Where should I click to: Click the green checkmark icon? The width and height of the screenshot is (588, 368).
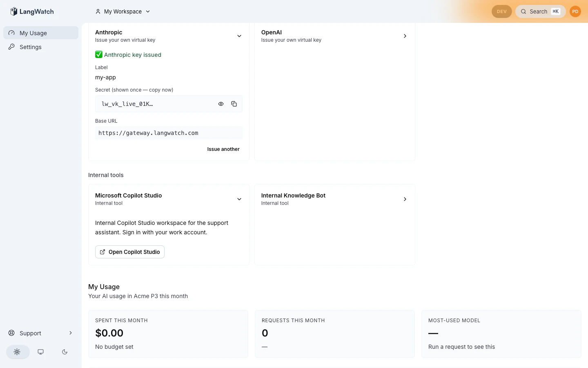(x=99, y=54)
